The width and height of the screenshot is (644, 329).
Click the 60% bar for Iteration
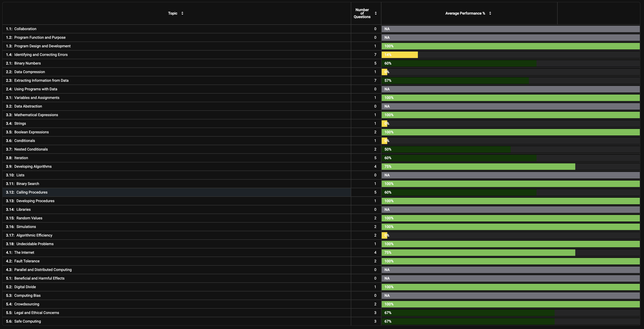coord(459,157)
